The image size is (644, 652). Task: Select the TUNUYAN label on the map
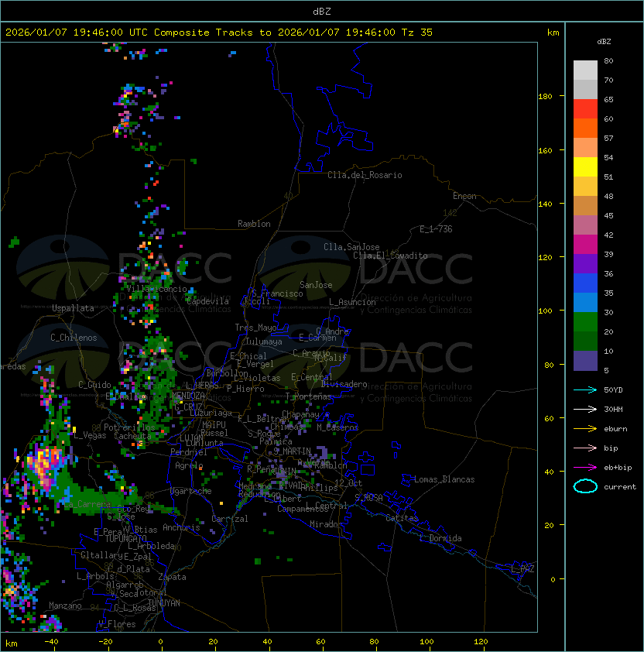coord(163,602)
